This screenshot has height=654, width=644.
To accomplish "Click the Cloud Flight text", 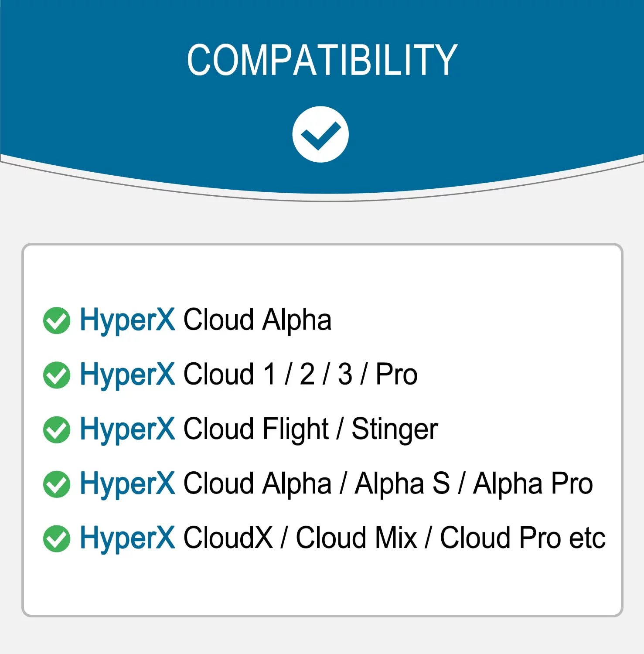I will click(256, 429).
